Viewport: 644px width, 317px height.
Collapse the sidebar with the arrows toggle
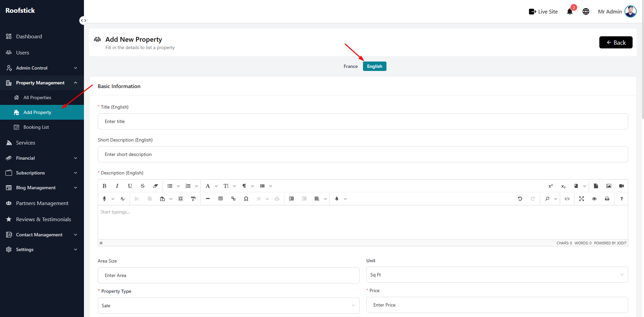[84, 21]
